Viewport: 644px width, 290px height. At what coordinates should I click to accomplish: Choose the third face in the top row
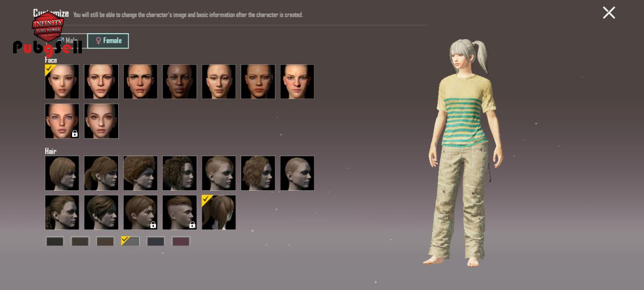(140, 82)
